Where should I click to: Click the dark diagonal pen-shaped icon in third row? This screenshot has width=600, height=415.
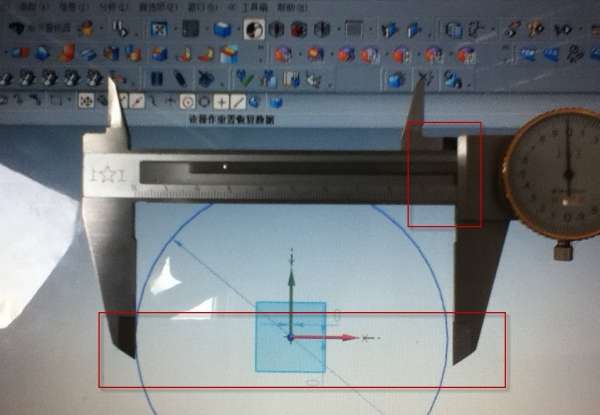click(179, 78)
